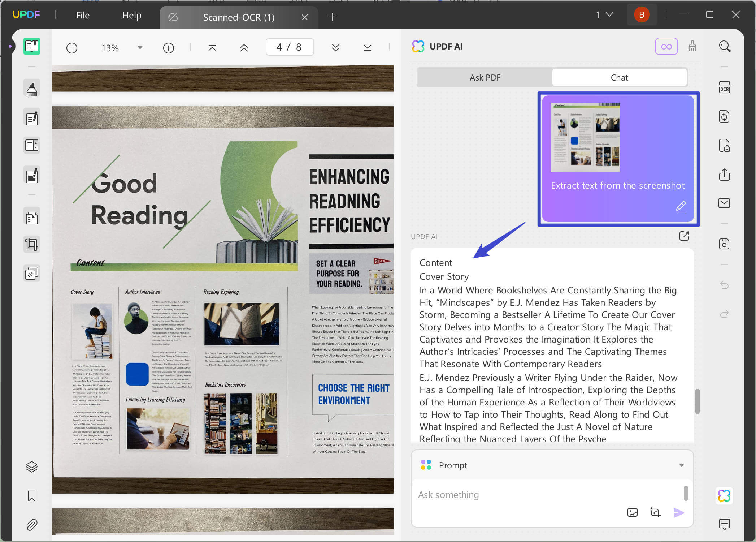Open the Search panel
The height and width of the screenshot is (542, 756).
pos(725,46)
